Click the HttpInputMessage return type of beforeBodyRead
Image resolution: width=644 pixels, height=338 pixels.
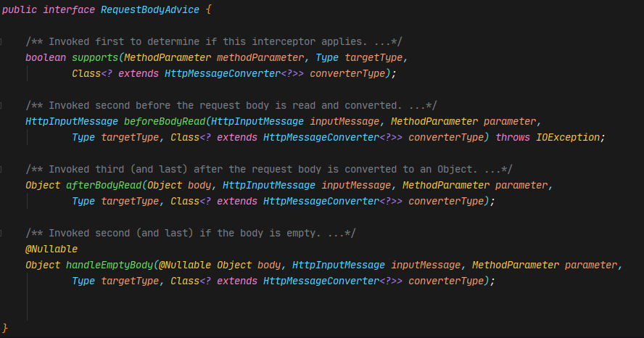tap(72, 122)
